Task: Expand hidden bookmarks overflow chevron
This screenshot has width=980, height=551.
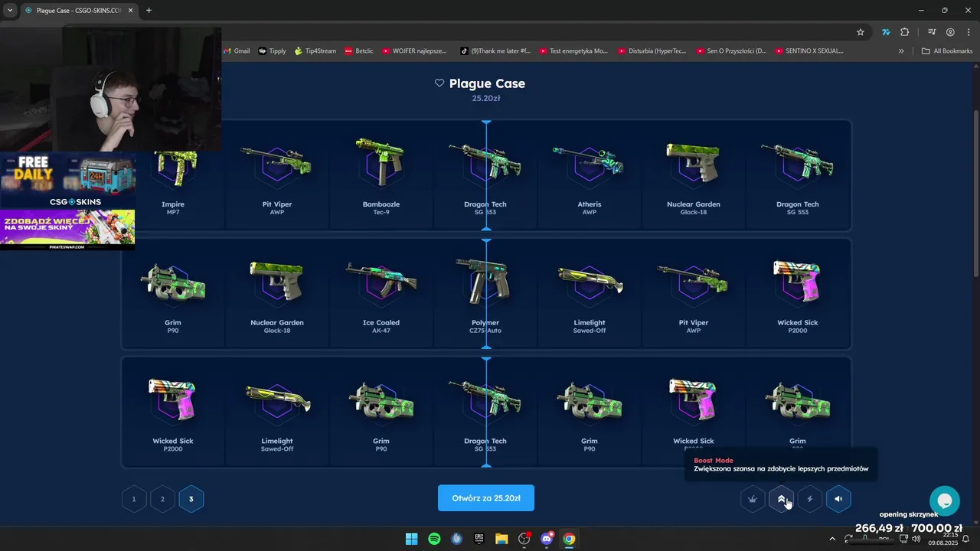Action: pos(901,51)
